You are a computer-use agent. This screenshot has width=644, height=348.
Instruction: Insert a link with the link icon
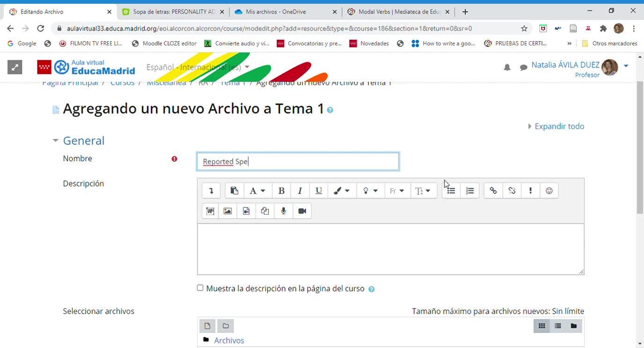(x=493, y=191)
